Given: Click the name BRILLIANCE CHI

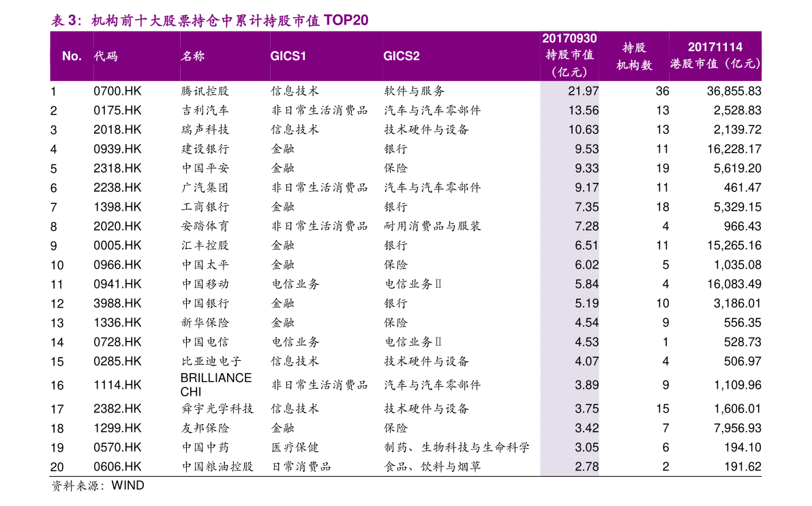Looking at the screenshot, I should (x=216, y=385).
